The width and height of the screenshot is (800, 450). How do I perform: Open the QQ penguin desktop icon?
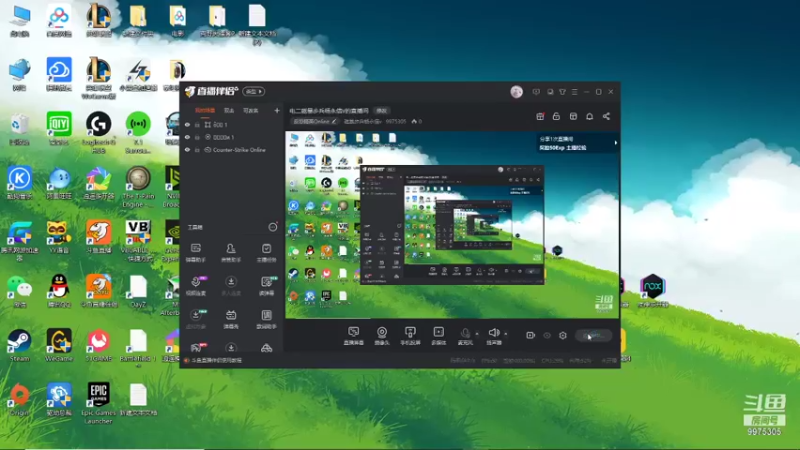click(x=59, y=291)
